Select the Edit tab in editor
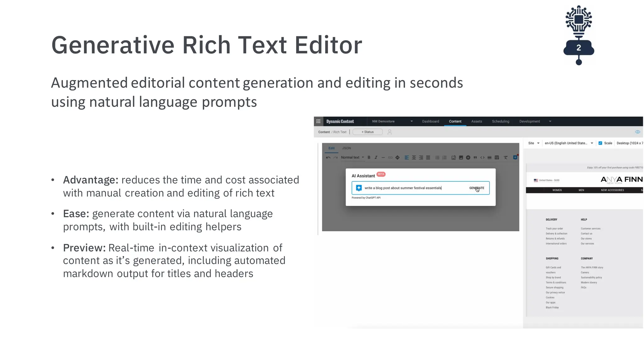 [x=331, y=148]
